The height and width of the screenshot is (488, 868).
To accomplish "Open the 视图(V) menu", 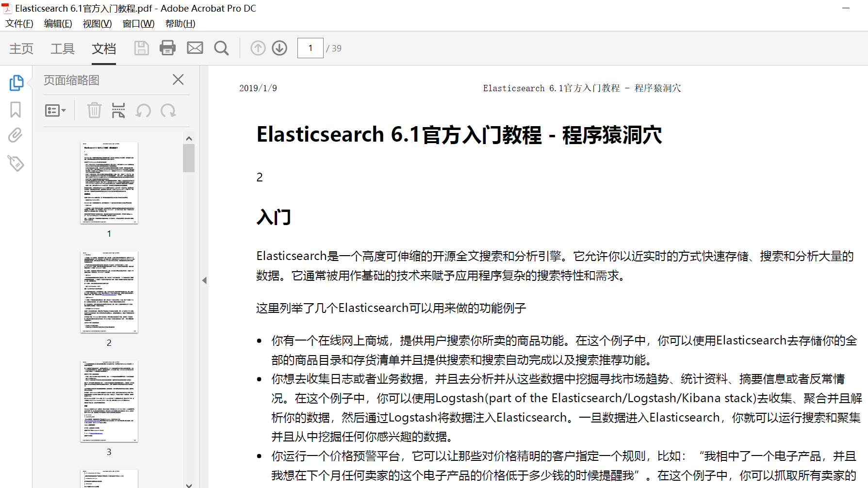I will (x=98, y=23).
